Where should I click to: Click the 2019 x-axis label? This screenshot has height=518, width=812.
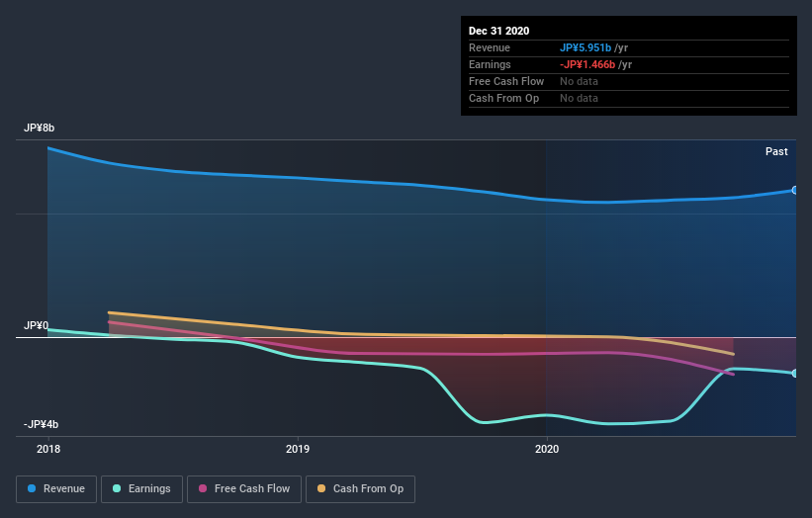pyautogui.click(x=298, y=449)
